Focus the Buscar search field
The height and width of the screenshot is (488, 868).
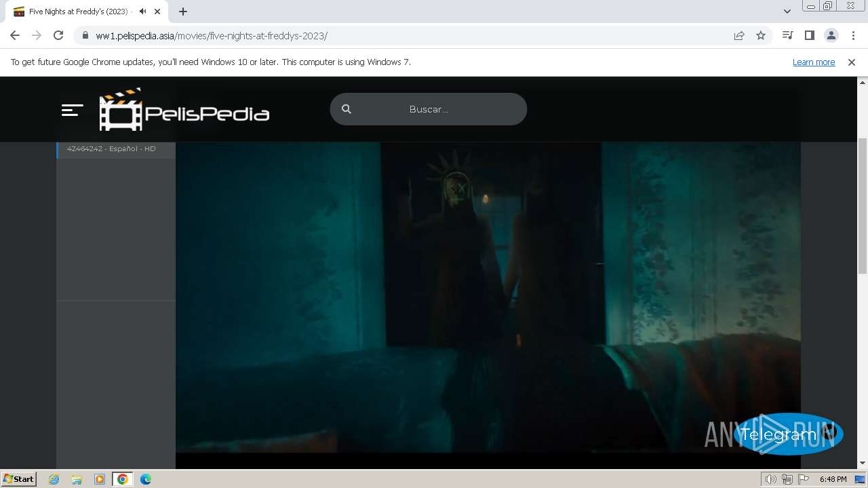tap(429, 109)
